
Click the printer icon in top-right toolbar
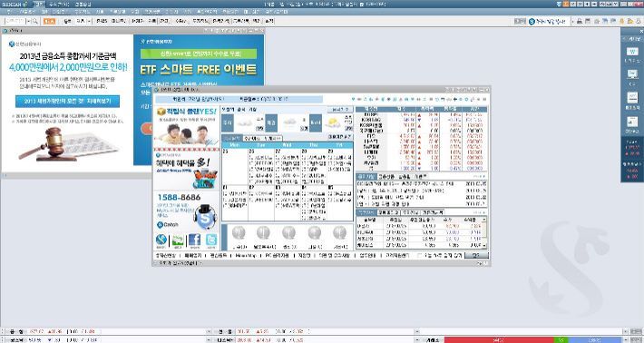580,22
